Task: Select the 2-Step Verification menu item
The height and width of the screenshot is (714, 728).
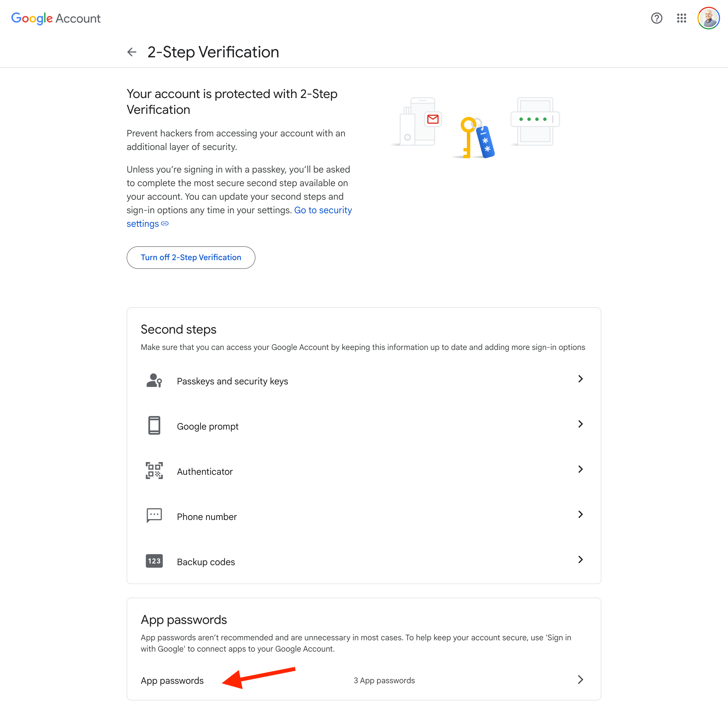Action: [212, 52]
